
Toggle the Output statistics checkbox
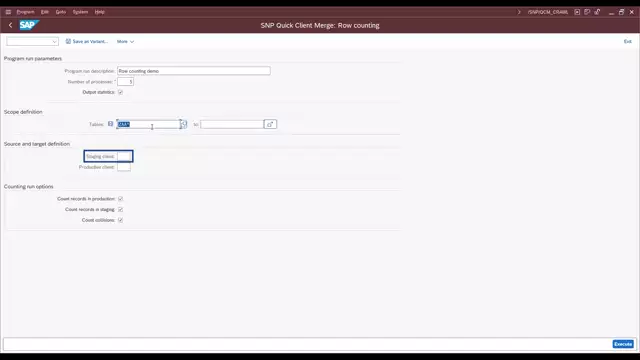pyautogui.click(x=120, y=92)
